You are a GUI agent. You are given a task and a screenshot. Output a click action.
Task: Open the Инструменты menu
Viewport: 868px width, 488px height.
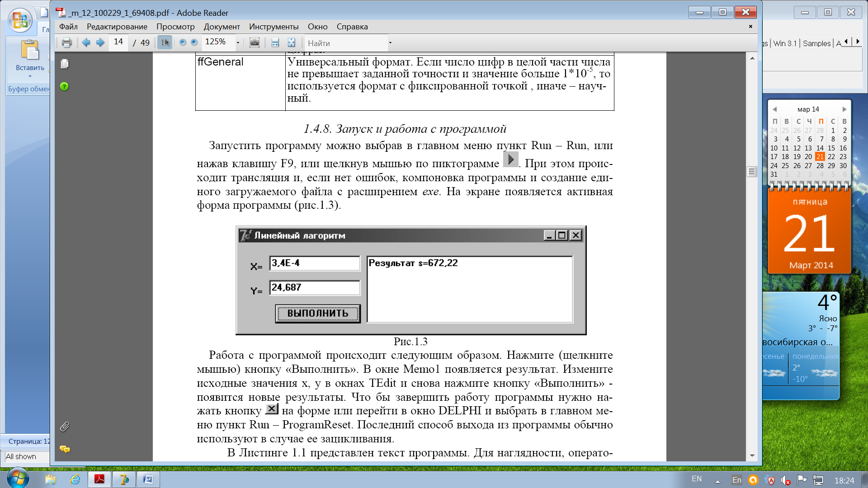click(274, 27)
